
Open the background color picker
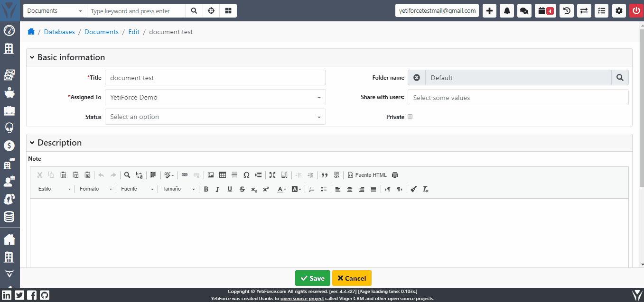click(x=296, y=189)
